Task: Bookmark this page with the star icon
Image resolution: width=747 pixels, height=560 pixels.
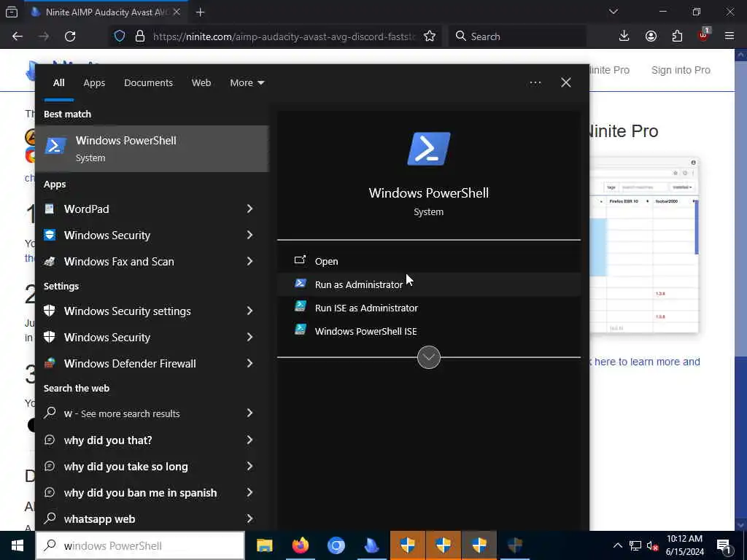Action: click(x=429, y=36)
